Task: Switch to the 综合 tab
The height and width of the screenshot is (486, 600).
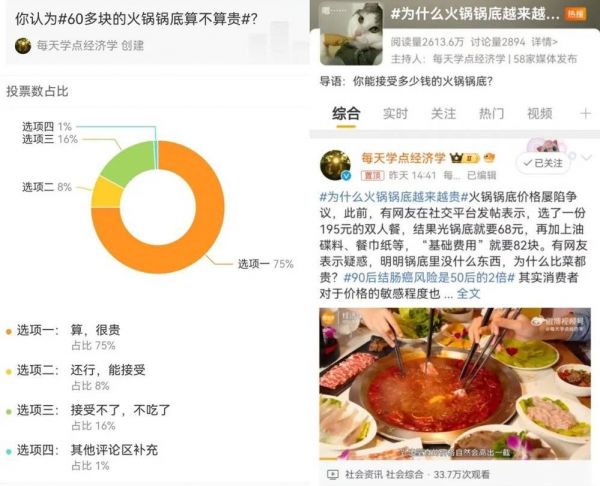Action: click(346, 114)
